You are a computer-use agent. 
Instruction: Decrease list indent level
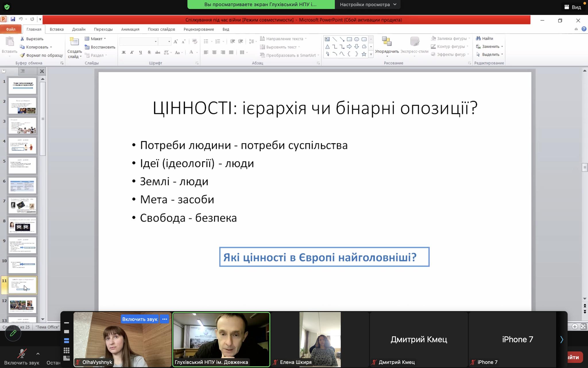pyautogui.click(x=233, y=42)
